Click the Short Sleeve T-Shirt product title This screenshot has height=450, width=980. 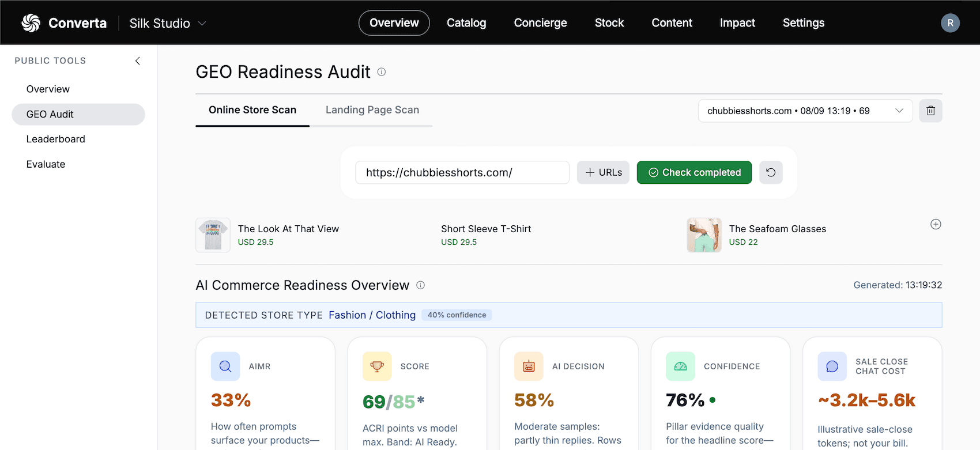[x=486, y=229]
